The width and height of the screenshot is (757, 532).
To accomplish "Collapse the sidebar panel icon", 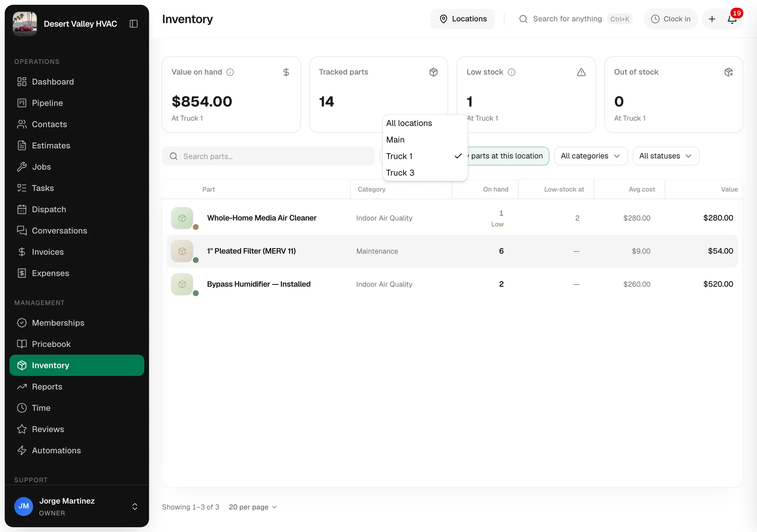I will tap(133, 24).
